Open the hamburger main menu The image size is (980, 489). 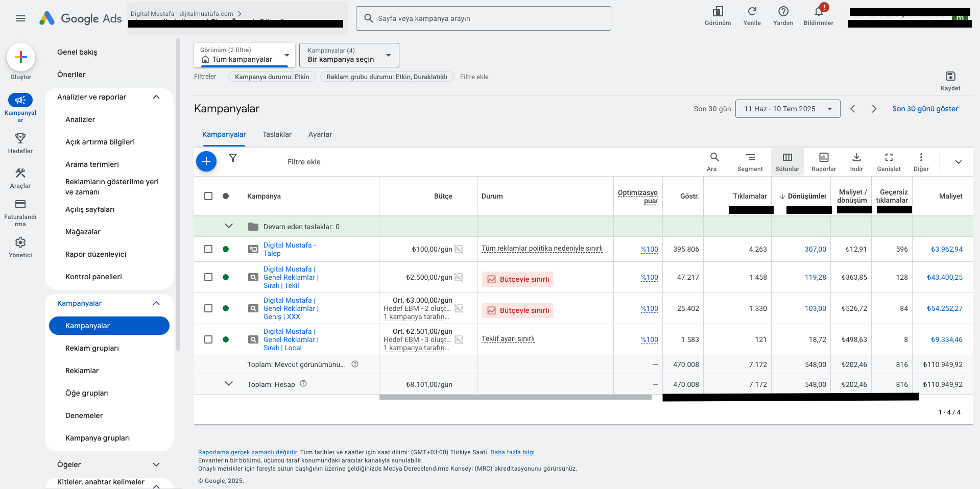[20, 18]
